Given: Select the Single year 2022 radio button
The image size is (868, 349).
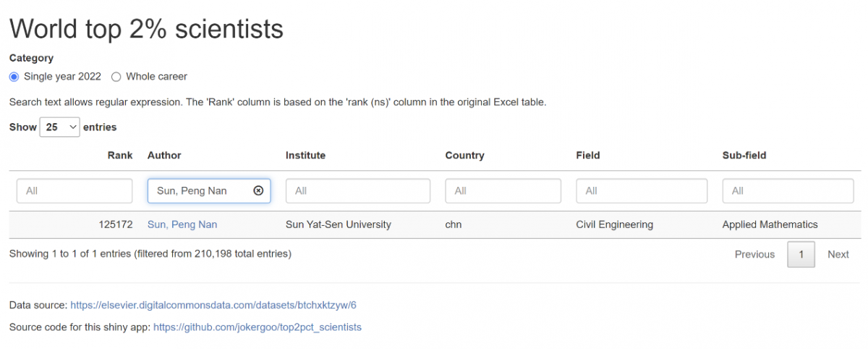Looking at the screenshot, I should 14,77.
